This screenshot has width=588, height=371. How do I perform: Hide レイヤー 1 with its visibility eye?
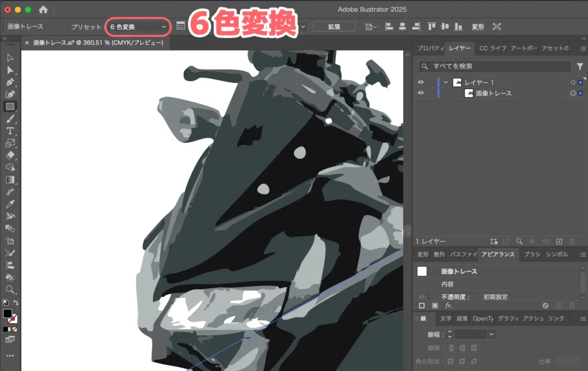coord(421,82)
